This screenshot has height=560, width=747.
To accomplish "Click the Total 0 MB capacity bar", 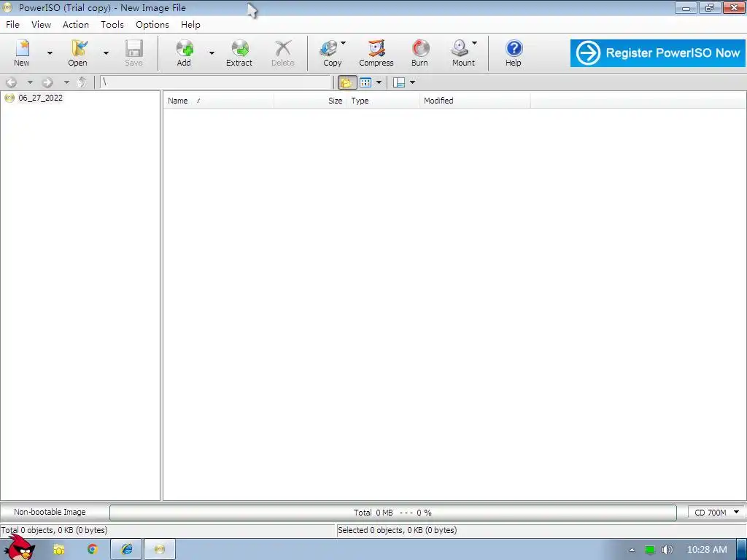I will coord(393,513).
